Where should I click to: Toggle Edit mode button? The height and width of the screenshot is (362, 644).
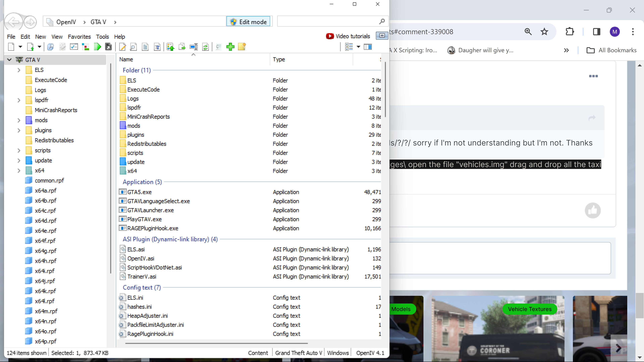pyautogui.click(x=248, y=22)
